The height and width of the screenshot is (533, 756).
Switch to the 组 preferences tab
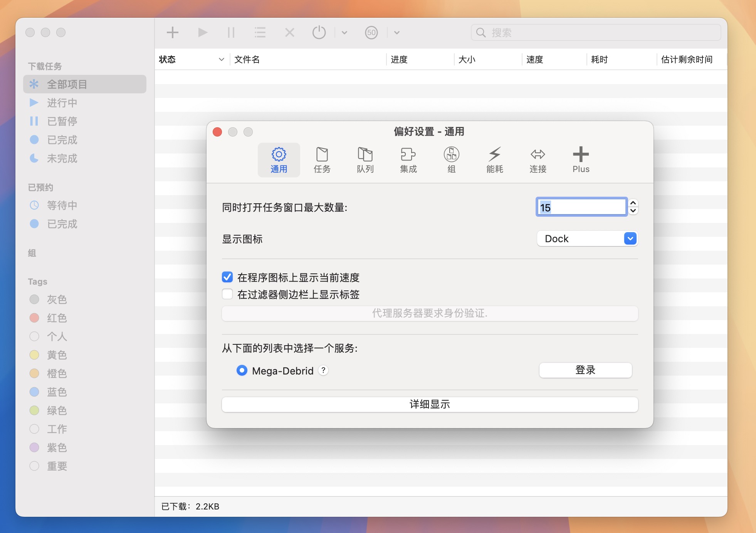pyautogui.click(x=451, y=160)
